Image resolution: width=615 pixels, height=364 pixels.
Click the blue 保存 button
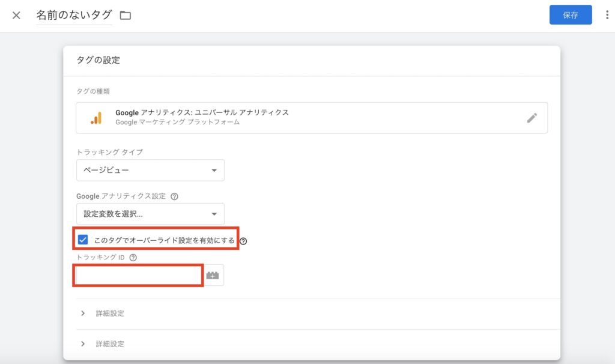point(571,15)
